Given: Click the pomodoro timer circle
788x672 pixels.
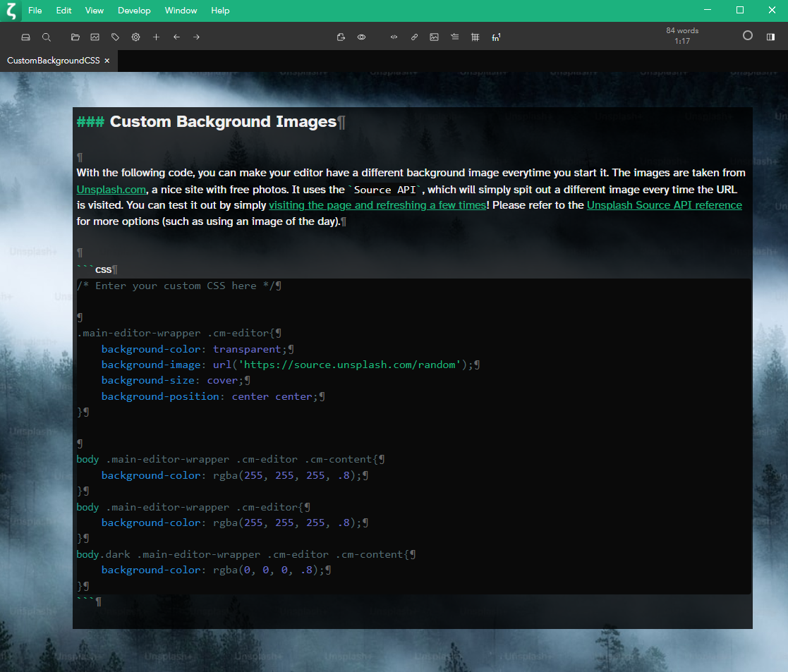Looking at the screenshot, I should 748,36.
